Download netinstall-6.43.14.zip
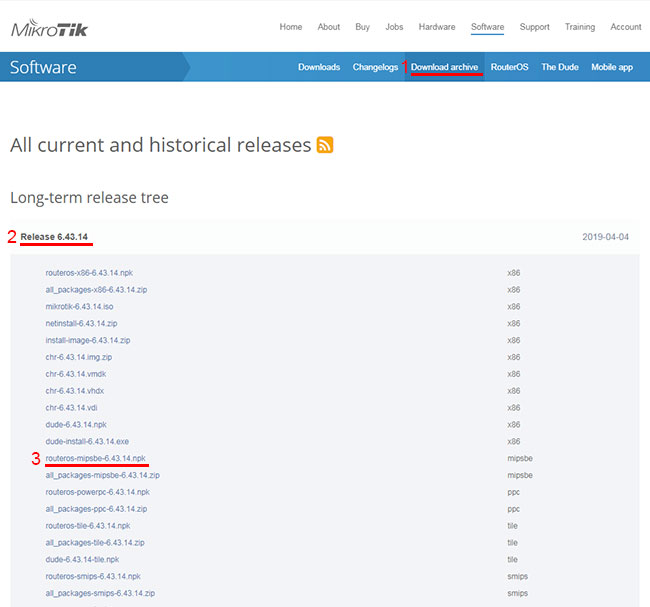Screen dimensions: 650x607 pos(81,323)
